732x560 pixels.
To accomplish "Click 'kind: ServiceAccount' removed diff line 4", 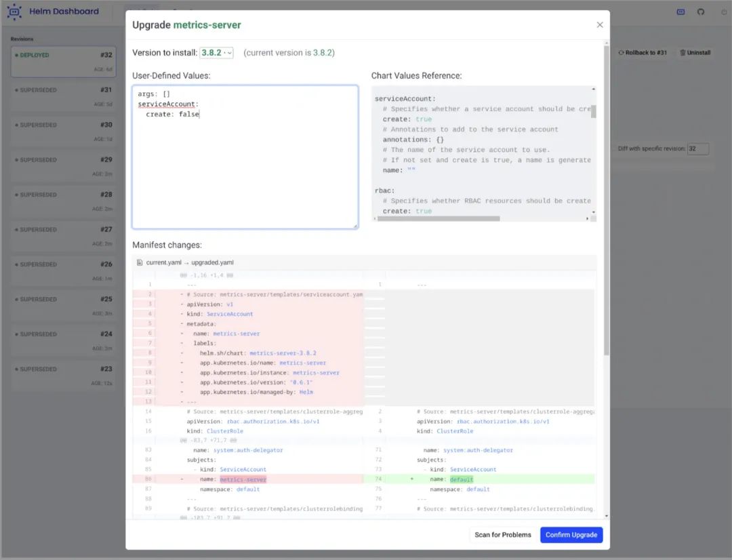I will coord(220,314).
